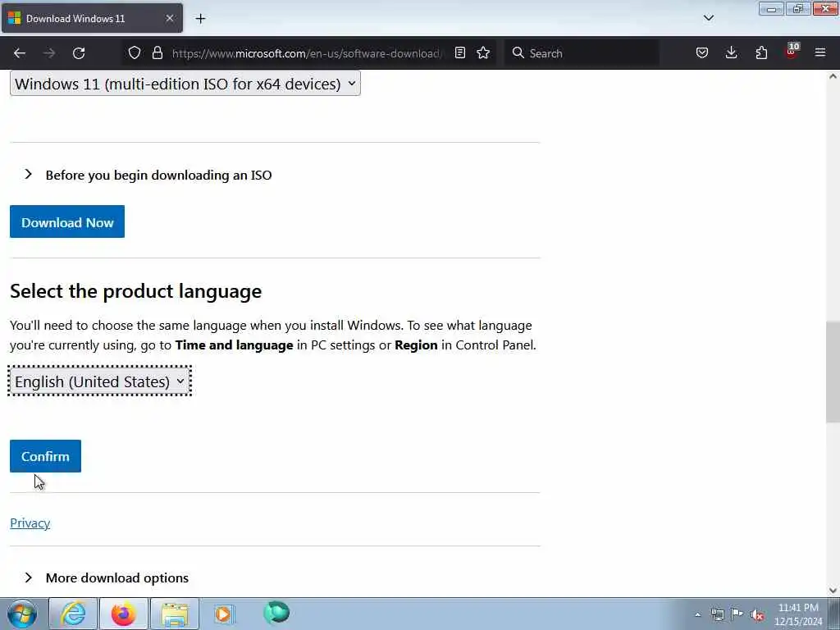Viewport: 840px width, 630px height.
Task: Click the page vertical scrollbar thumb
Action: point(833,372)
